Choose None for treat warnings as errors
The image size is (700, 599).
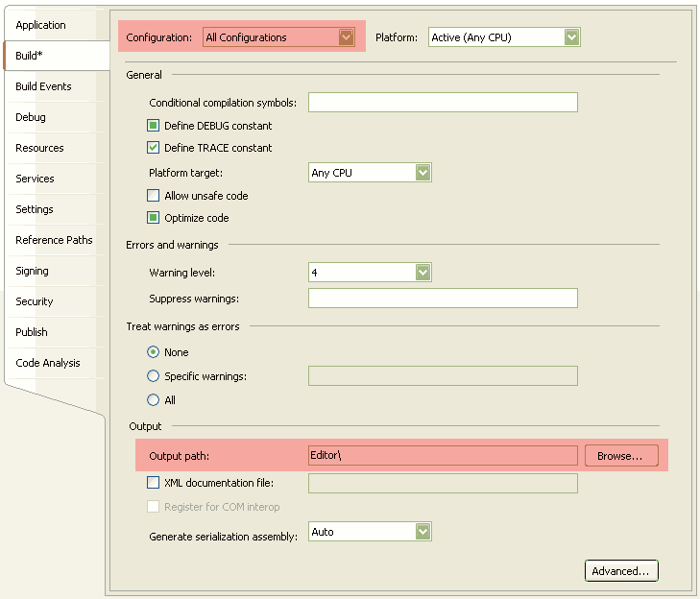(153, 351)
